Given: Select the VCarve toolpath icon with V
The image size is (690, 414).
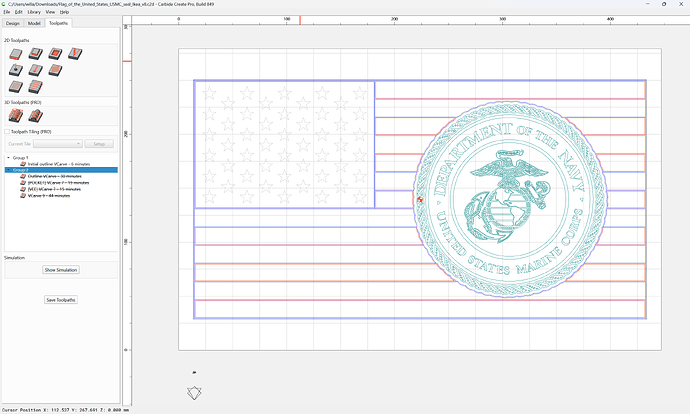Looking at the screenshot, I should pos(75,54).
